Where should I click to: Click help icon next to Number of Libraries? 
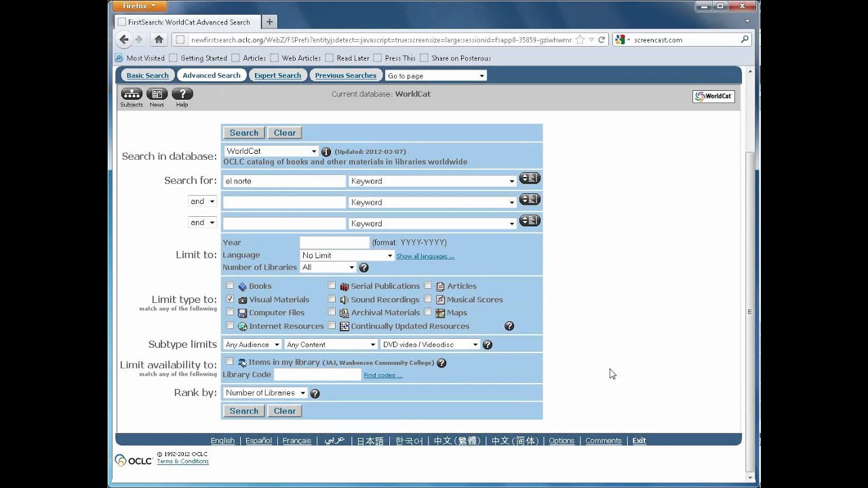(x=363, y=268)
